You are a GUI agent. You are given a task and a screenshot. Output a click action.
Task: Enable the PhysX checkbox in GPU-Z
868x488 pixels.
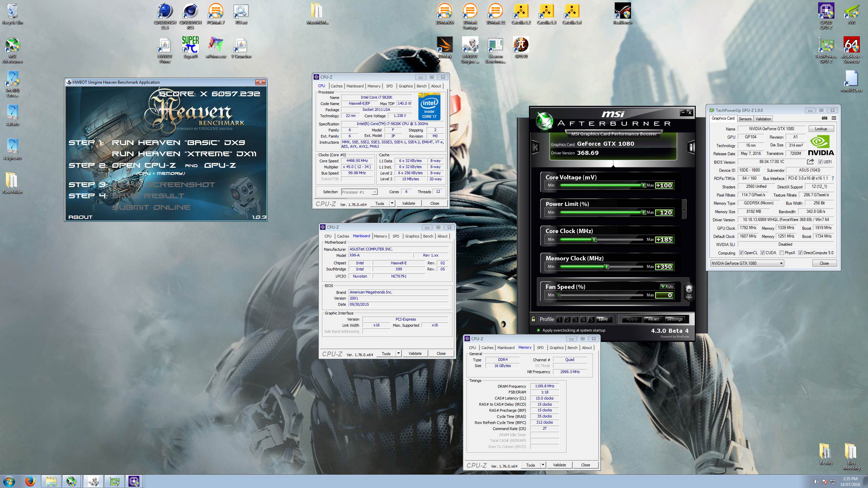(x=782, y=253)
